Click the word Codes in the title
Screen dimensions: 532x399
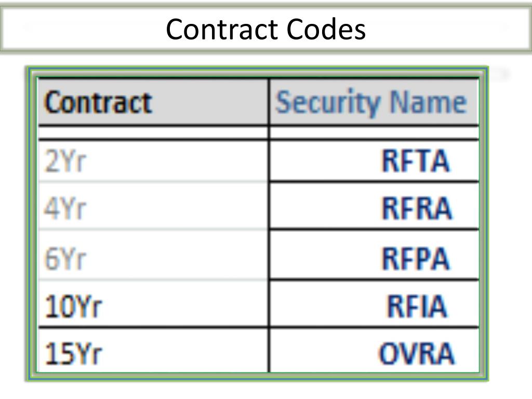326,29
